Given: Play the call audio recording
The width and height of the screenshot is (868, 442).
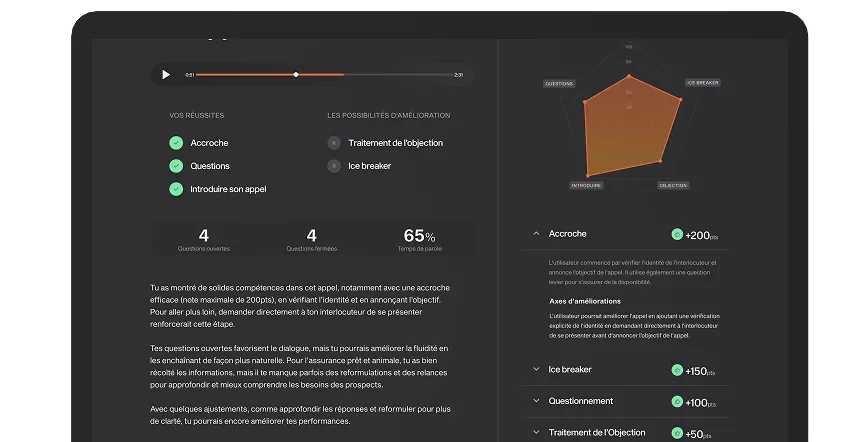Looking at the screenshot, I should 166,75.
